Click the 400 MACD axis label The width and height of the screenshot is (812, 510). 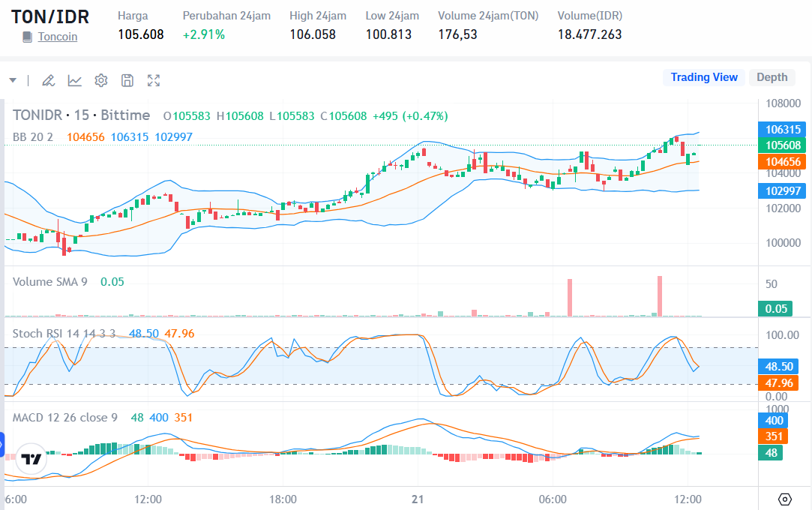(774, 421)
